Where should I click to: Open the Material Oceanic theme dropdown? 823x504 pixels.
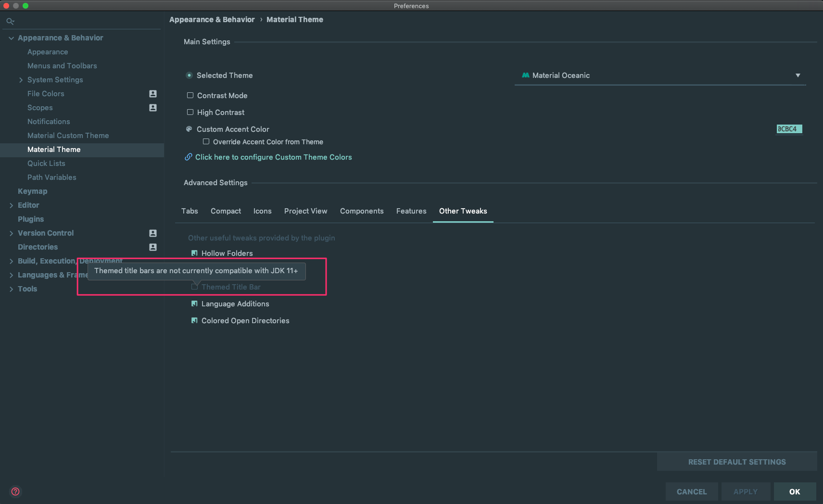click(x=660, y=76)
